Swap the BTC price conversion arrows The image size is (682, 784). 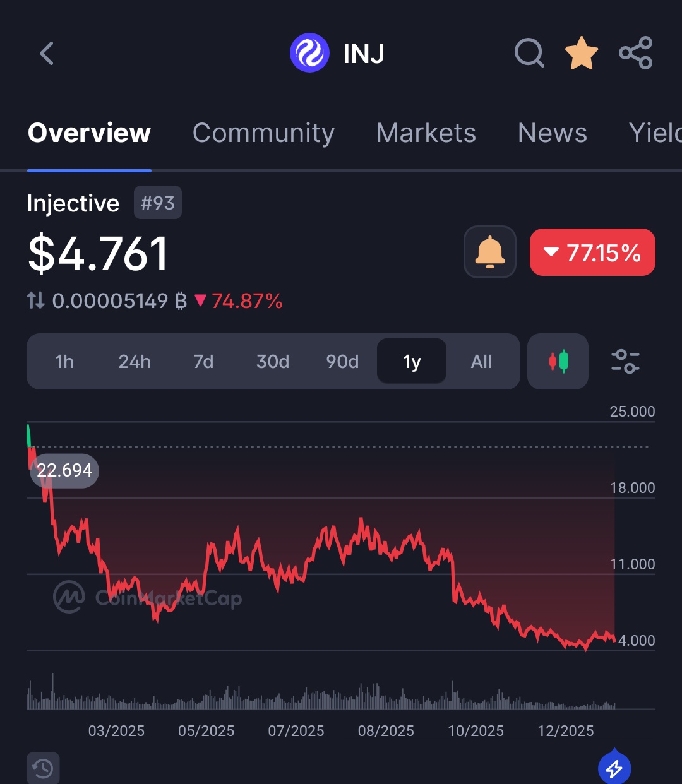click(36, 301)
